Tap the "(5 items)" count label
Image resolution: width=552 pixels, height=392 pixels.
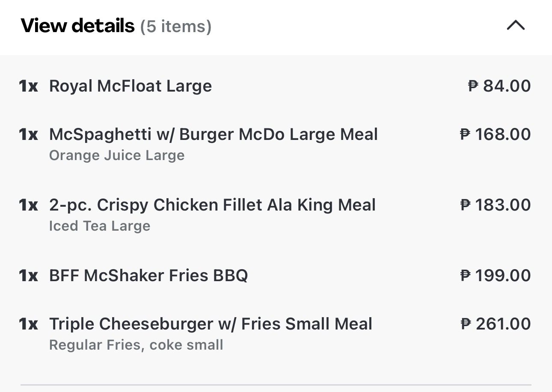[x=176, y=27]
